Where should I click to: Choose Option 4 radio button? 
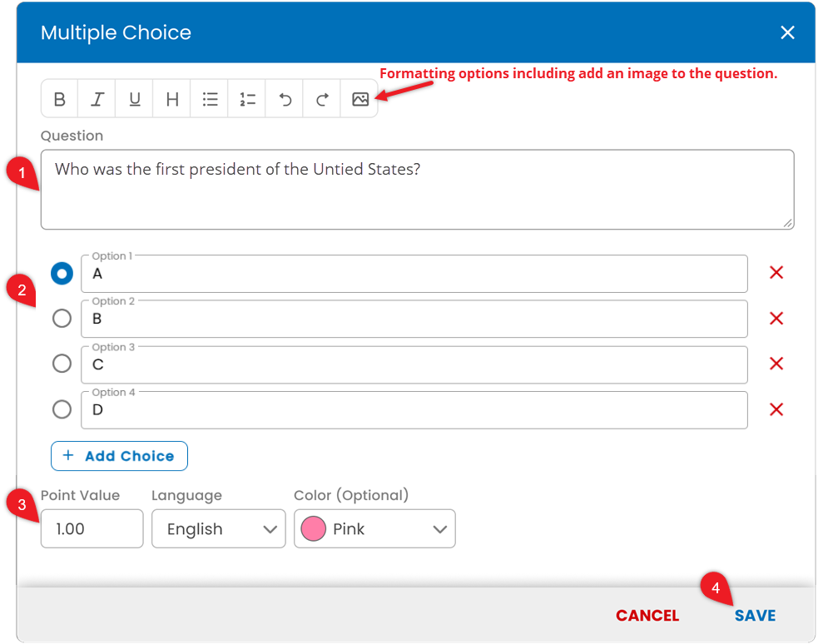point(62,409)
